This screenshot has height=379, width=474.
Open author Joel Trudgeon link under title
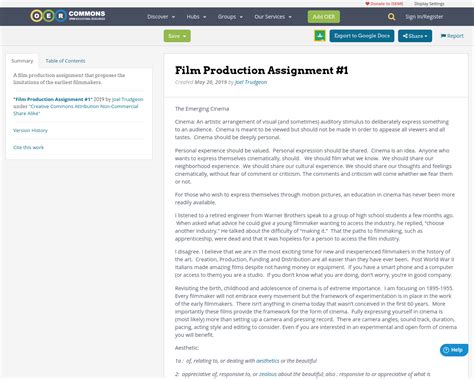251,82
